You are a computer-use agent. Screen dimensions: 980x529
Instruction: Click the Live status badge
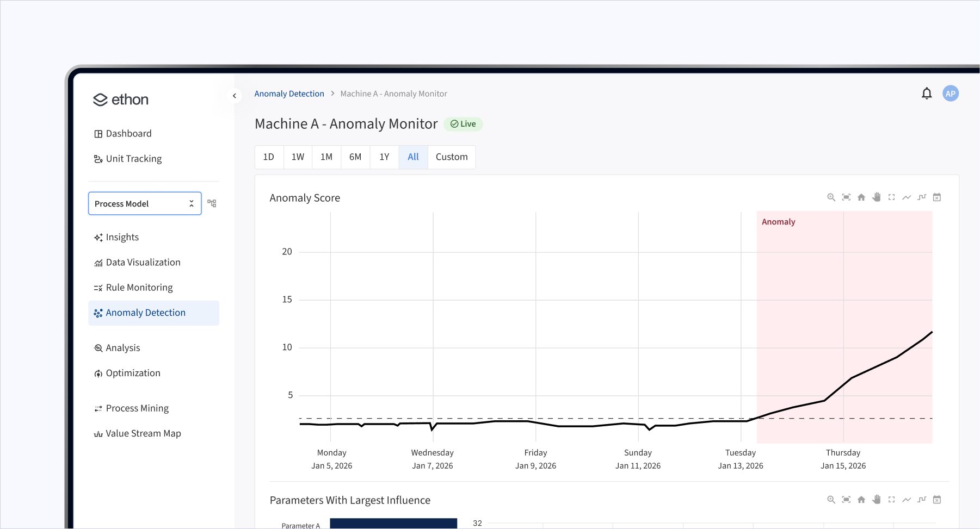[463, 123]
